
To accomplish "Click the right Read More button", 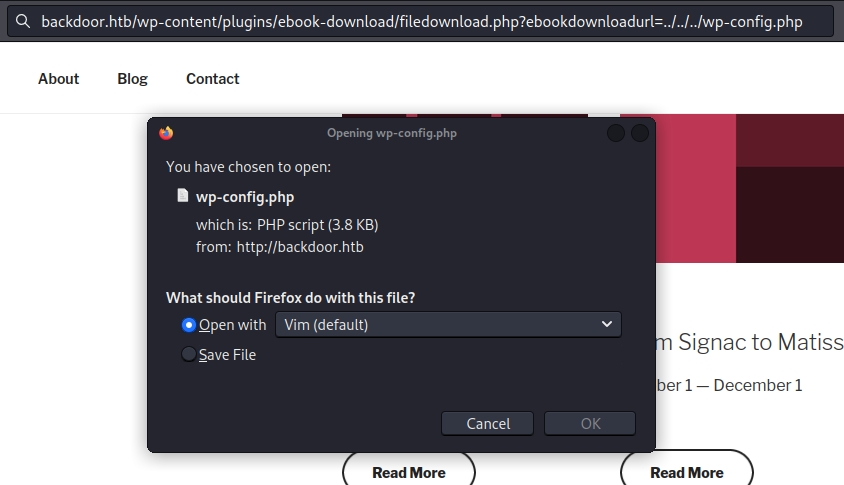I will click(686, 472).
